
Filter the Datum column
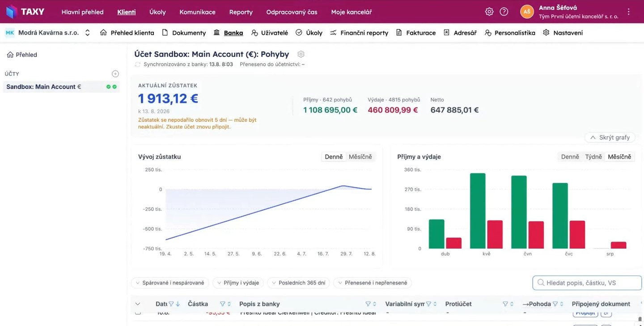pos(171,304)
